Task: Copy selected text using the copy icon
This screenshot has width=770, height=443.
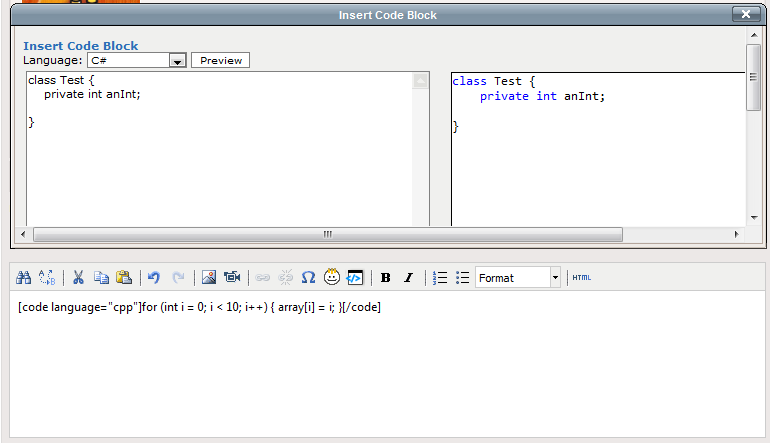Action: [101, 278]
